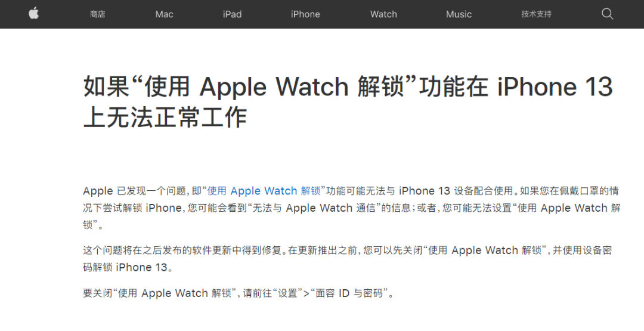Click the "码解锁 iPhone 13" line of text
This screenshot has width=644, height=331.
128,267
